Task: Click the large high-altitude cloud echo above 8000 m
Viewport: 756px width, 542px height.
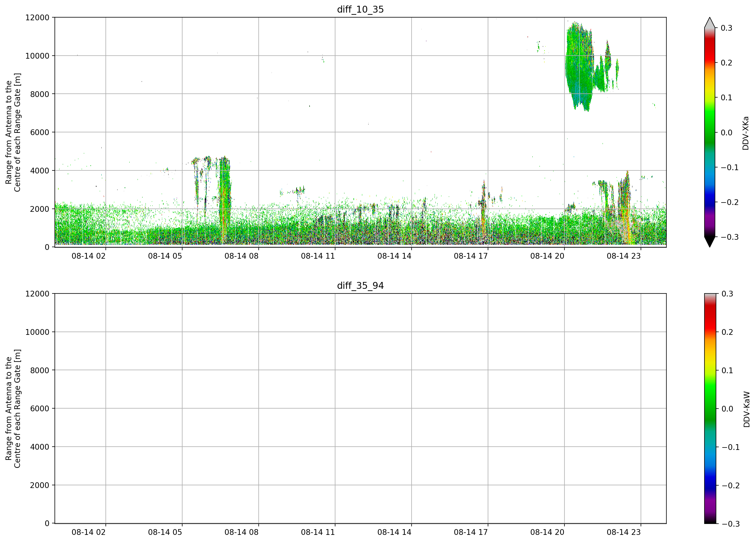Action: coord(580,67)
